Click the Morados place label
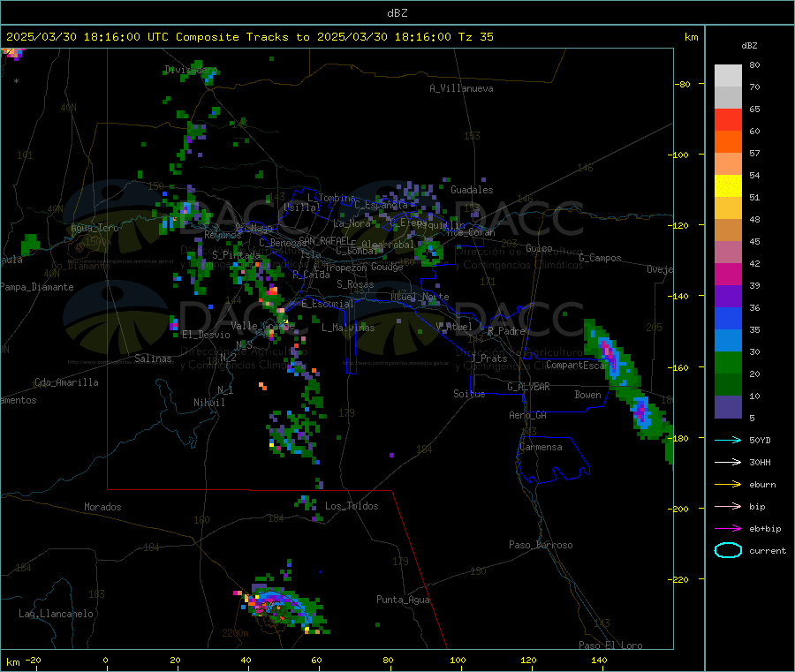 (x=102, y=507)
